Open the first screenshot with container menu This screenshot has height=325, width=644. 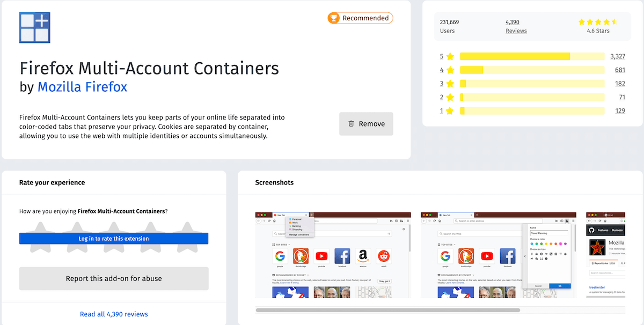(333, 255)
